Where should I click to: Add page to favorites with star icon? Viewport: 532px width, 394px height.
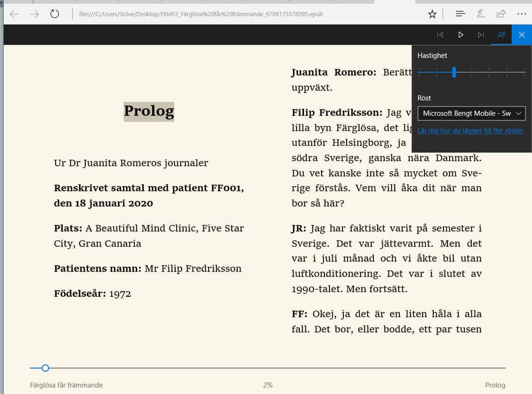click(x=432, y=14)
